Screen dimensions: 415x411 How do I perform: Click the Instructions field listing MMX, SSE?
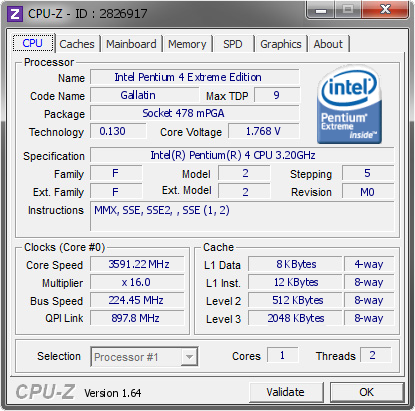click(242, 216)
